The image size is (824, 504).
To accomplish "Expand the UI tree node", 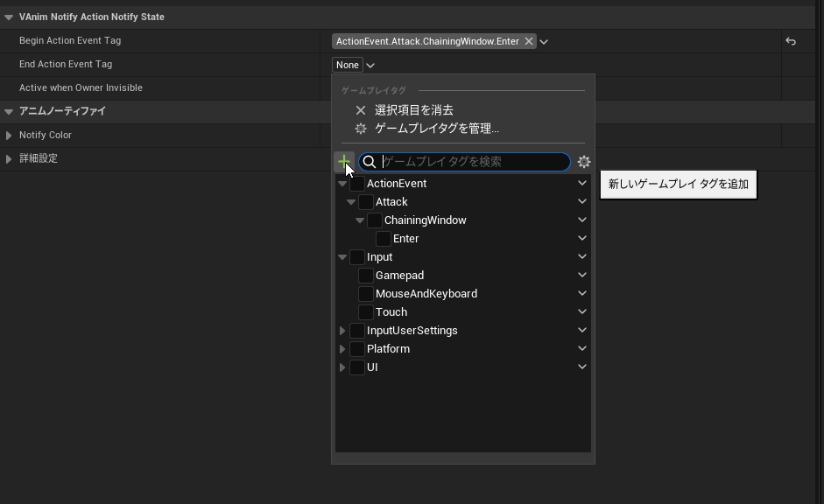I will click(342, 367).
